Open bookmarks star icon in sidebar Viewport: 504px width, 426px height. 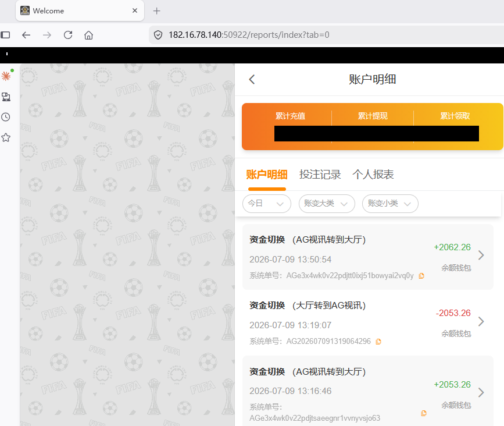click(x=6, y=138)
